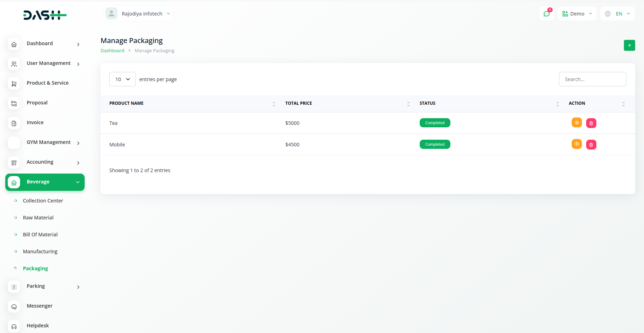Delete the Mobile packaging entry

coord(591,145)
